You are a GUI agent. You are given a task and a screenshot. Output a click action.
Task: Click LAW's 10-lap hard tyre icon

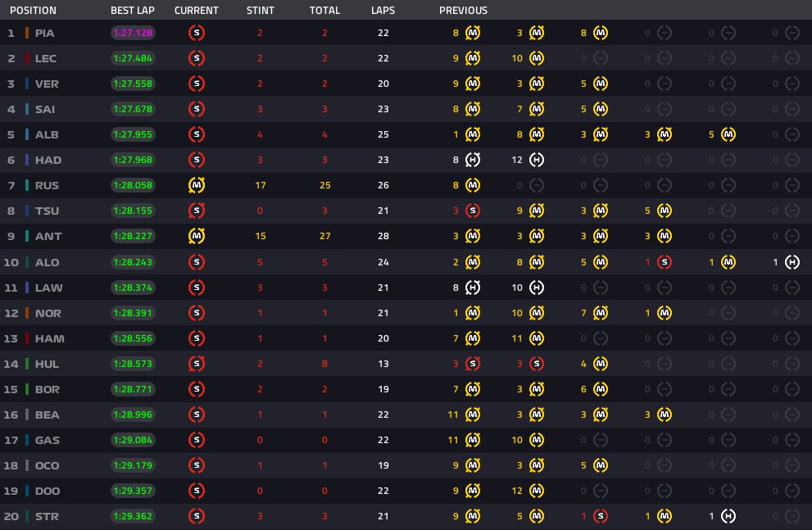click(x=537, y=288)
